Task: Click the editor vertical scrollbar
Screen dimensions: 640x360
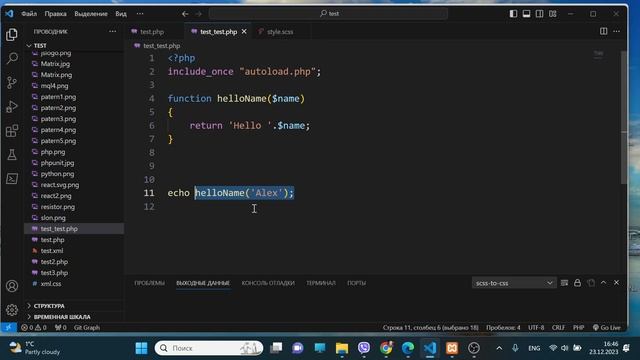Action: [x=624, y=117]
